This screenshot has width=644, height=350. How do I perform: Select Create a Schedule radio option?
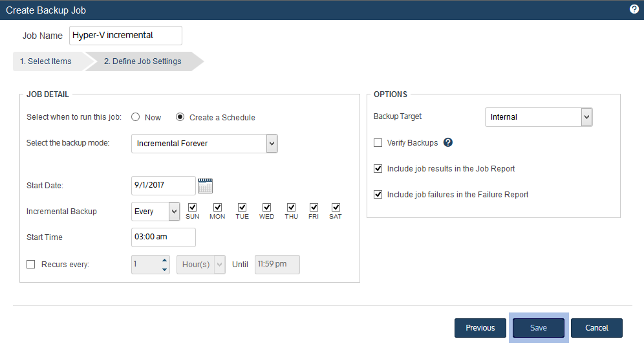click(x=180, y=117)
